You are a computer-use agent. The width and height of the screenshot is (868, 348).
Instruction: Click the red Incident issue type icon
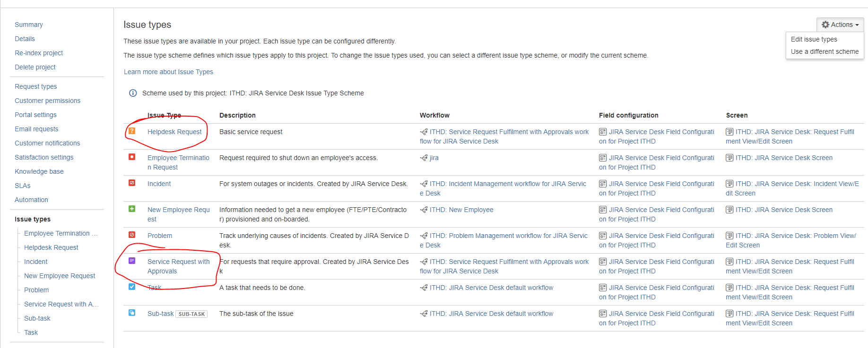(132, 183)
